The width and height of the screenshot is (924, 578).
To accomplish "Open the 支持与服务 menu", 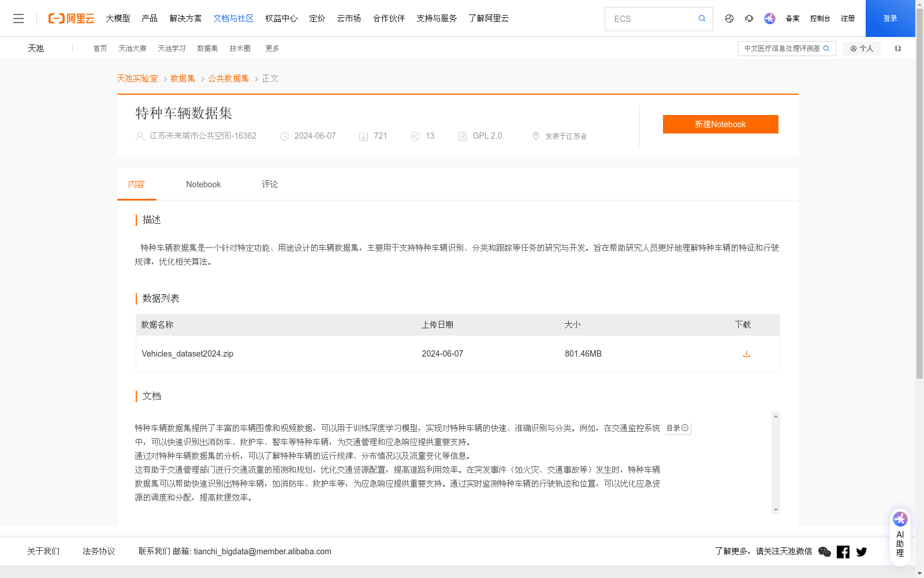I will [x=437, y=18].
